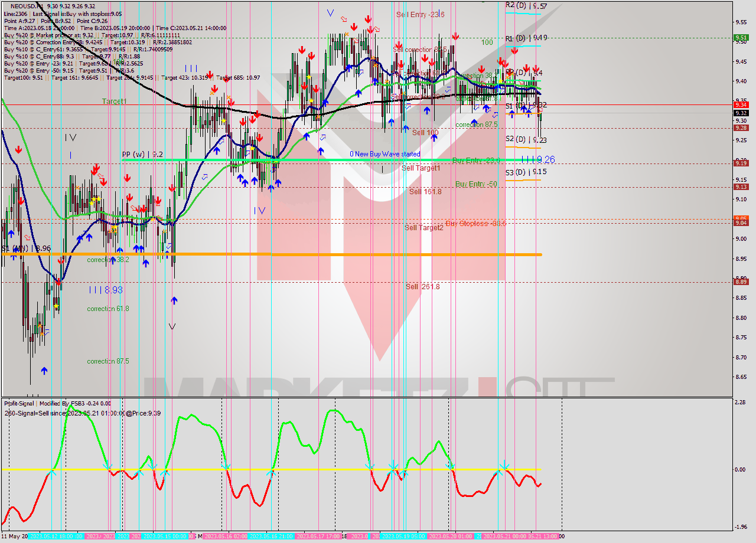Click '0 New Buy Wave started' label
The width and height of the screenshot is (756, 543).
[x=385, y=154]
